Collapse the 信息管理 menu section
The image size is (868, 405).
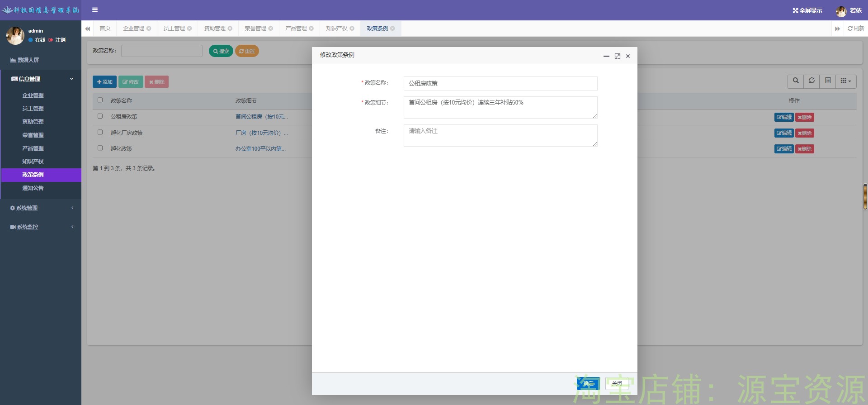click(41, 79)
